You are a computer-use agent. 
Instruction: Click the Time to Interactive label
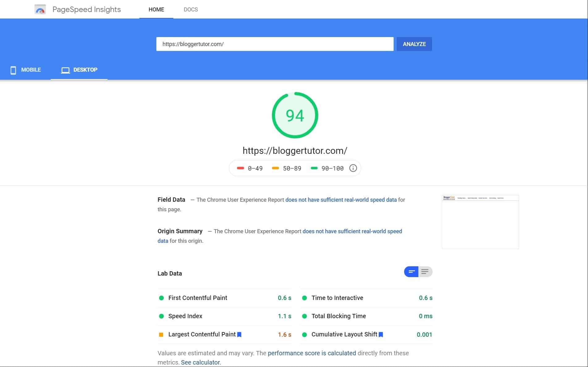tap(337, 298)
